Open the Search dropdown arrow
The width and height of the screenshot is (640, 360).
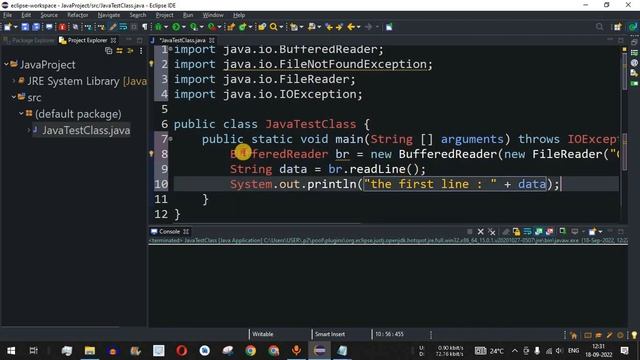pos(281,27)
